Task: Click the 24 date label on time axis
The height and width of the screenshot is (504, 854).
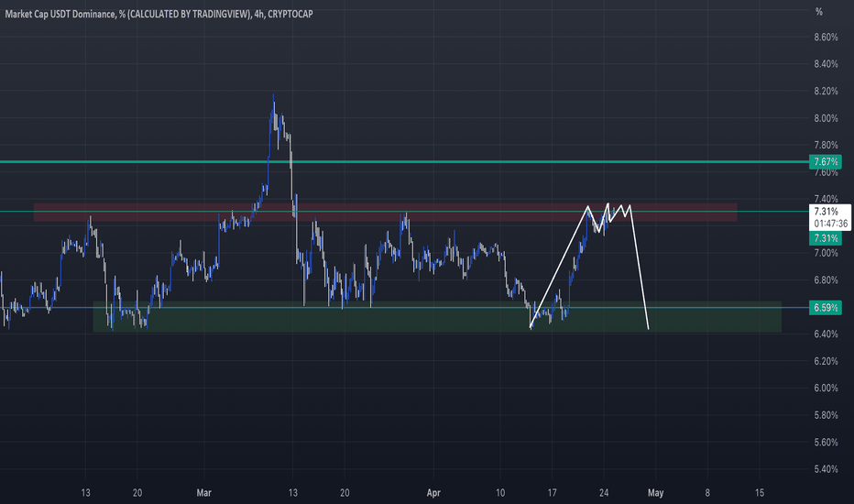Action: coord(604,493)
